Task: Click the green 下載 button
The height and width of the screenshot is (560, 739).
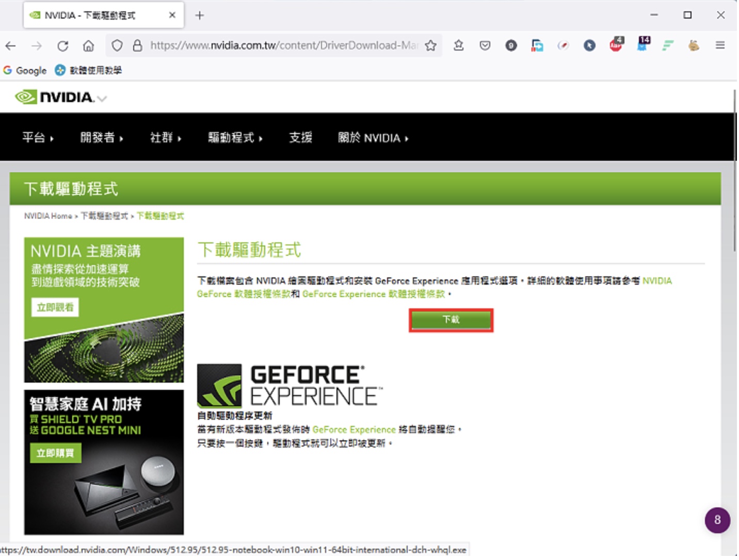Action: 451,320
